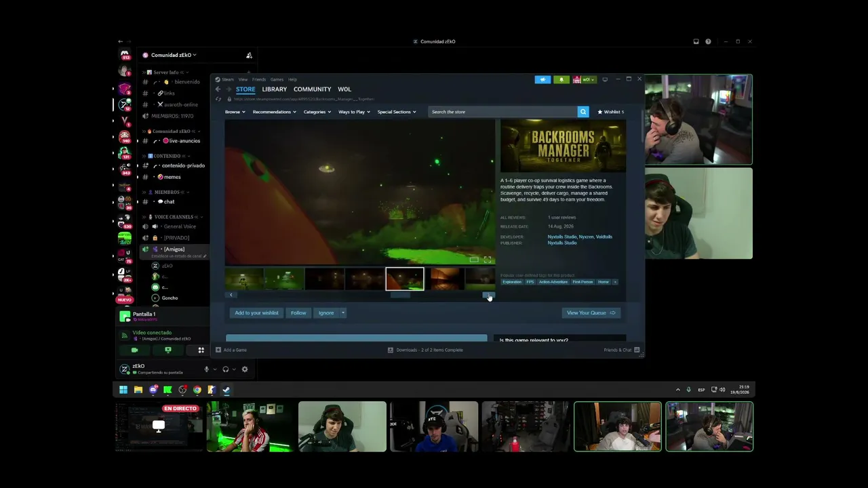Switch to the LIBRARY tab
Viewport: 868px width, 488px height.
(x=275, y=89)
